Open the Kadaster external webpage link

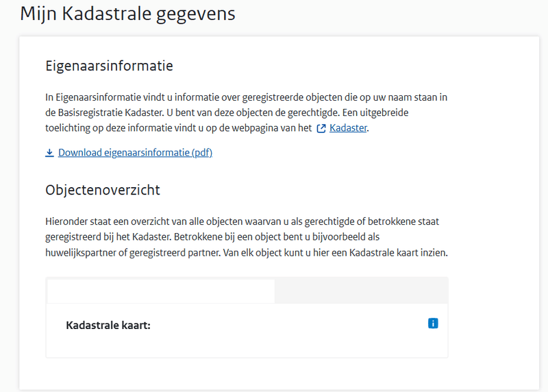click(x=348, y=128)
